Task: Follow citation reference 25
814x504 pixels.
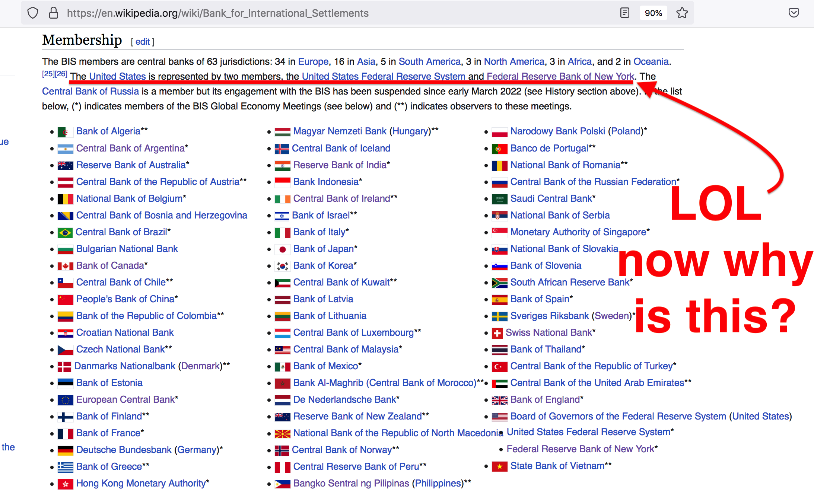Action: 48,74
